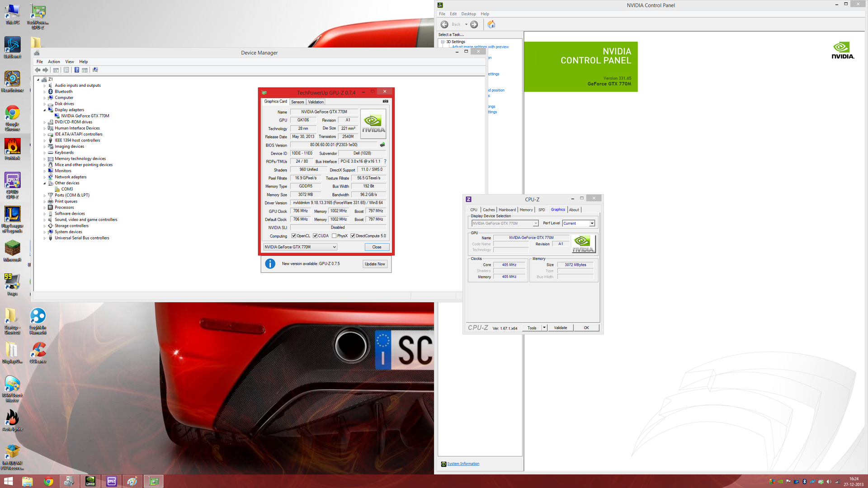868x488 pixels.
Task: Click the Back arrow in NVIDIA Control Panel
Action: 444,24
